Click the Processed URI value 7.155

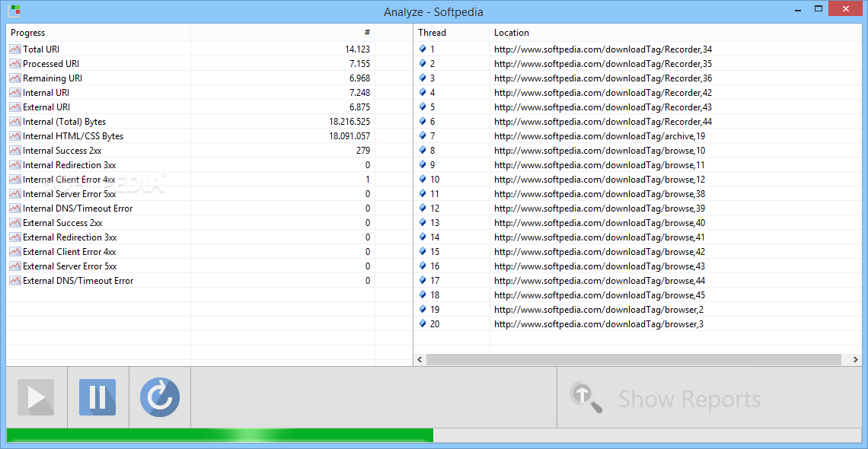[x=360, y=64]
